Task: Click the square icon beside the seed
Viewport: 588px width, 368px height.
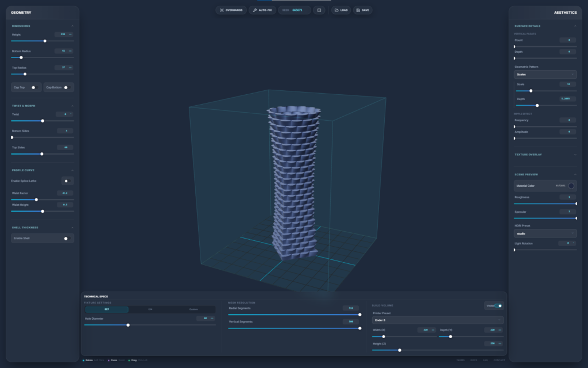Action: [319, 10]
